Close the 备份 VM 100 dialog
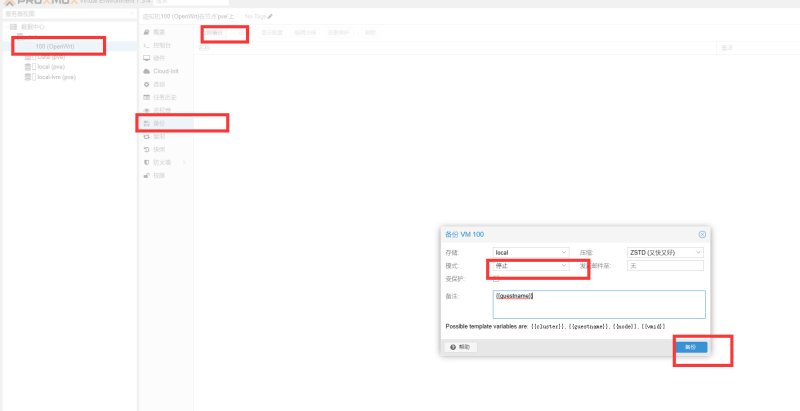The height and width of the screenshot is (411, 800). 702,235
